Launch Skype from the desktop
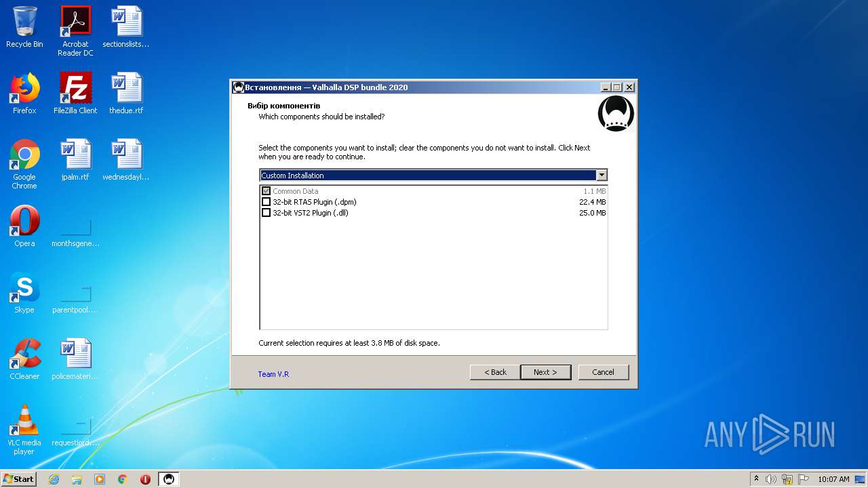The height and width of the screenshot is (488, 868). [x=24, y=293]
